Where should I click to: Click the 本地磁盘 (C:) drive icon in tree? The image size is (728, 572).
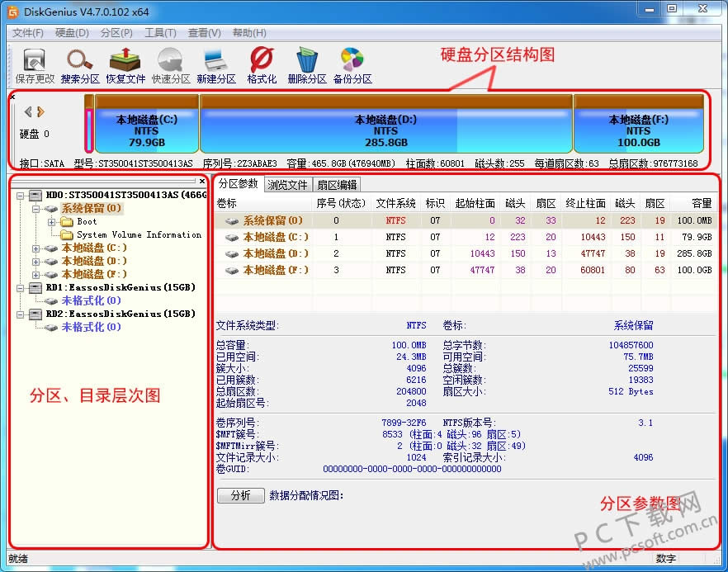click(x=51, y=248)
